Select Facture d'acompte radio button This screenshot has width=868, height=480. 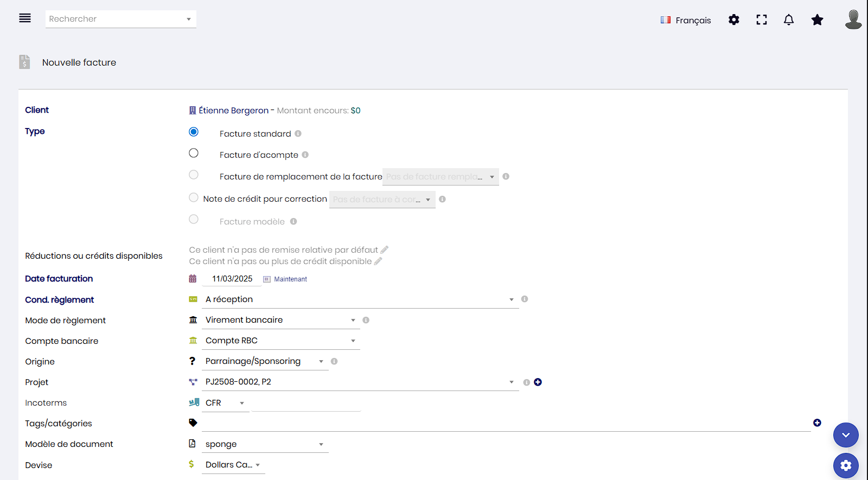(x=194, y=153)
